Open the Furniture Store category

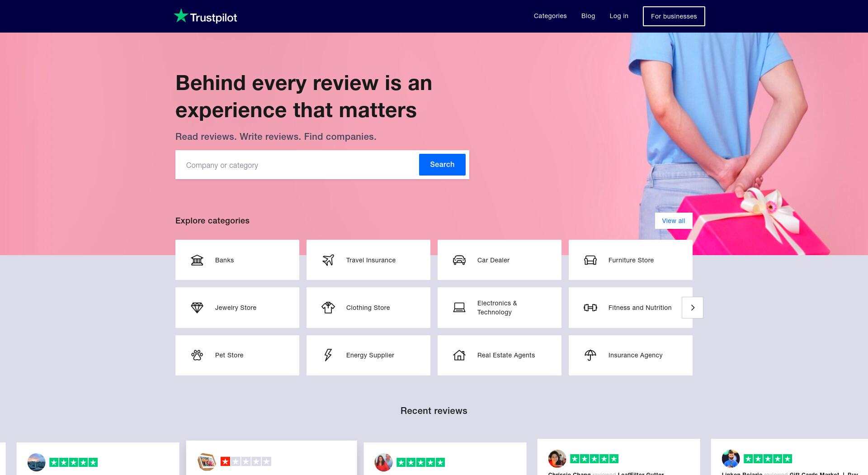631,260
